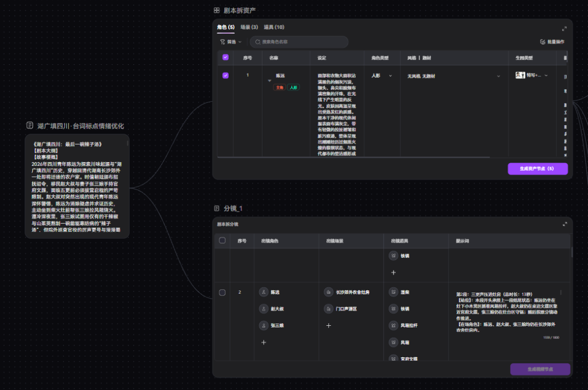Image resolution: width=588 pixels, height=390 pixels.
Task: Click the 《湖广填四川：最后一碗辣子汤》 script text
Action: click(x=68, y=144)
